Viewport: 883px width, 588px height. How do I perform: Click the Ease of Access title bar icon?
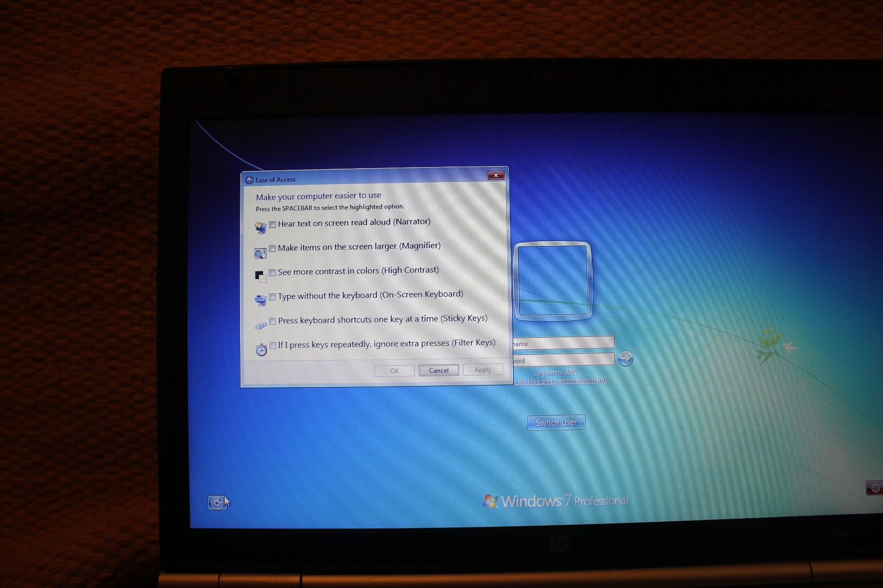tap(249, 180)
